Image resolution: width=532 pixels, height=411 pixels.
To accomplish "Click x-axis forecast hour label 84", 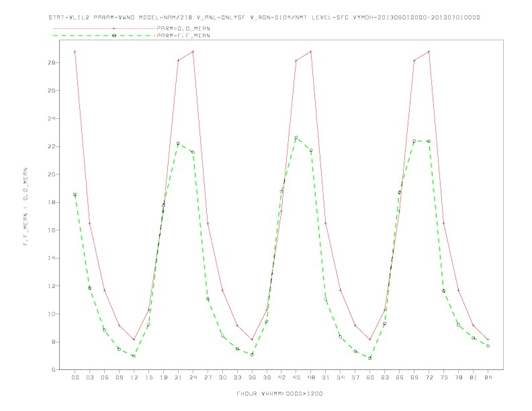I will 488,377.
